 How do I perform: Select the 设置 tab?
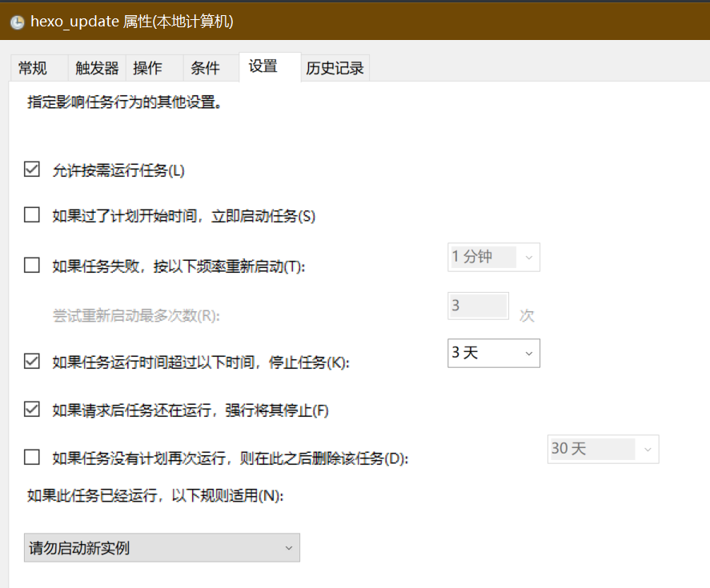coord(270,67)
